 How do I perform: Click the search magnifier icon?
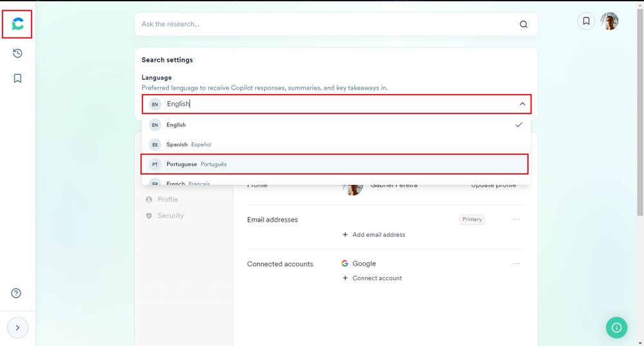[x=524, y=24]
